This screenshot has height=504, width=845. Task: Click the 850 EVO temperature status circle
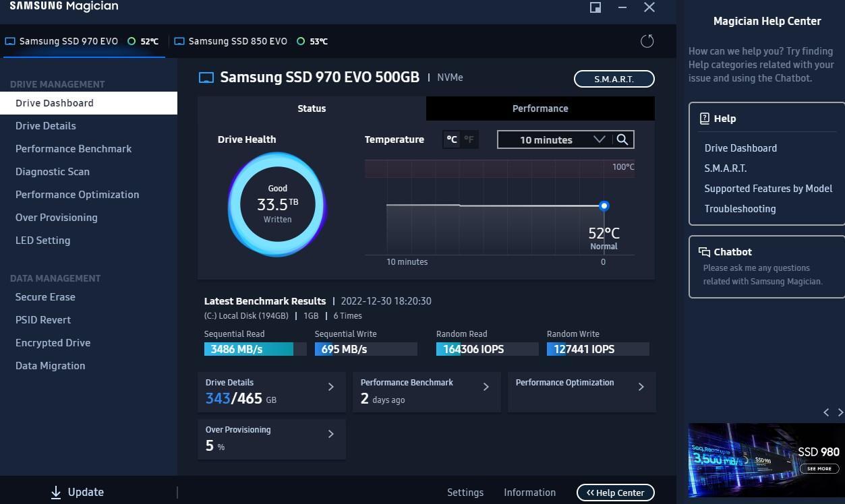click(x=301, y=41)
